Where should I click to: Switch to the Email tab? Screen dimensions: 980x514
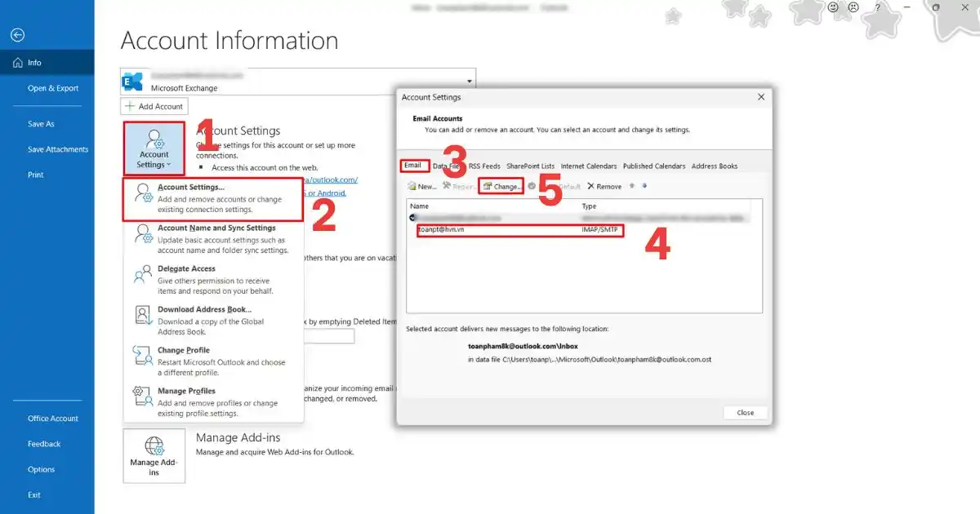coord(413,166)
